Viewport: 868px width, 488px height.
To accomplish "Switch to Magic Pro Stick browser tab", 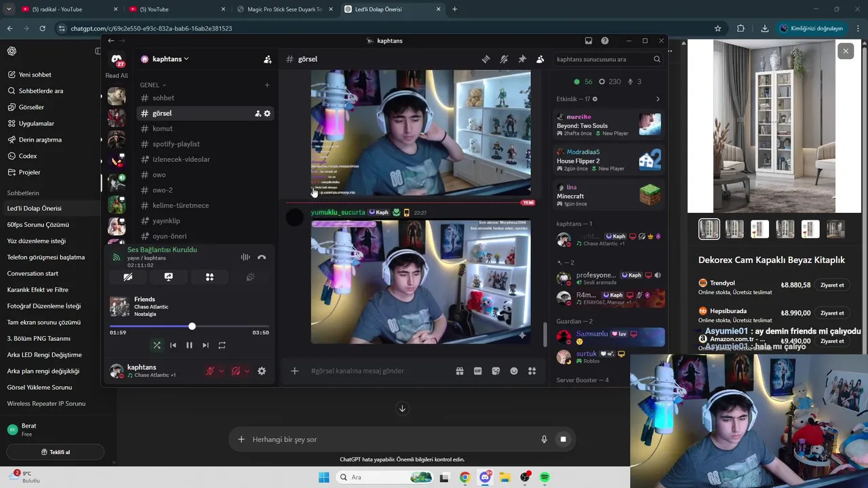I will pyautogui.click(x=285, y=9).
